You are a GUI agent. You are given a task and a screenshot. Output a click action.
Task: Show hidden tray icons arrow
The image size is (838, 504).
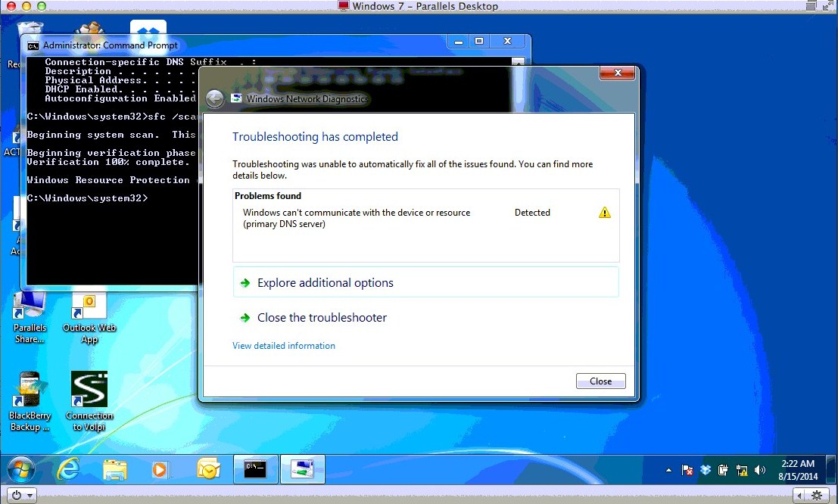coord(668,471)
